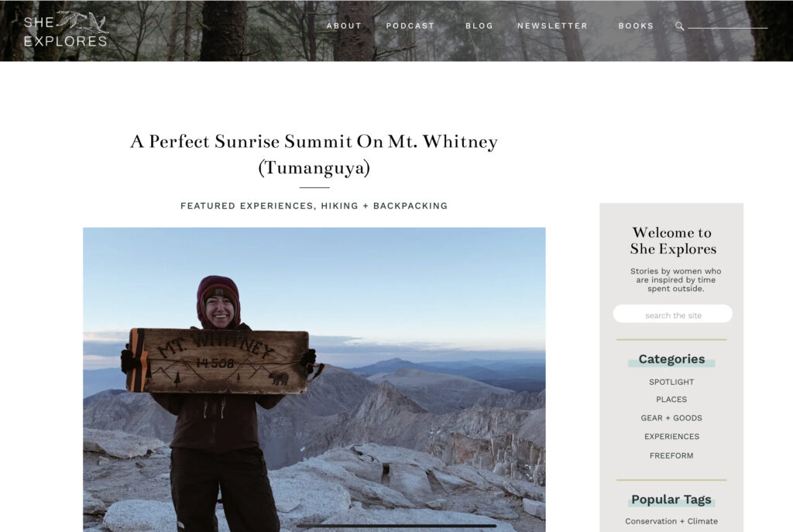Click the She Explores logo
This screenshot has width=793, height=532.
tap(66, 29)
